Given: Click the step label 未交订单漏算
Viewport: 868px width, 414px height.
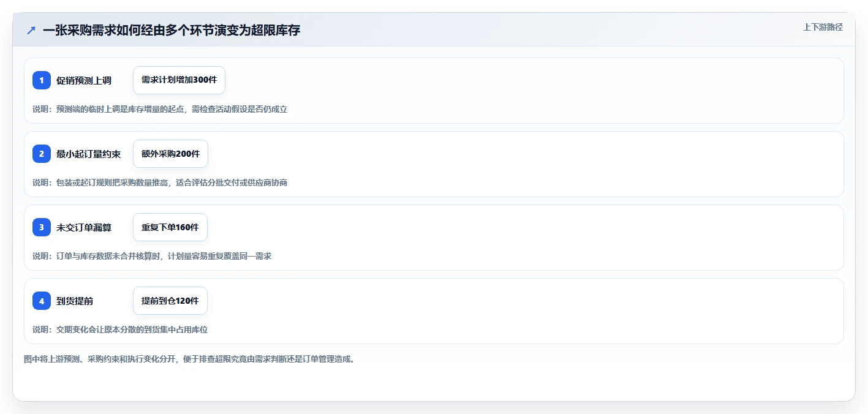Looking at the screenshot, I should [x=84, y=227].
